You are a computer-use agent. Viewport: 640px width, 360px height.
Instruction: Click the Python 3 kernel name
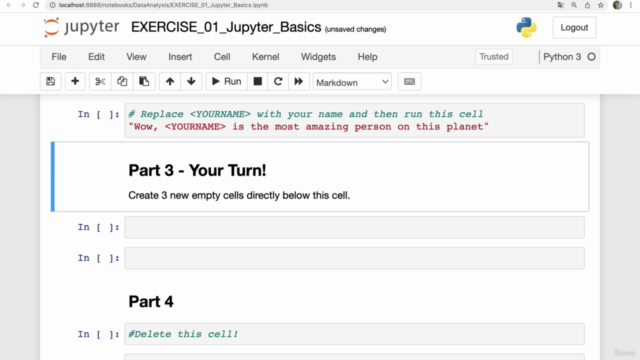(562, 57)
